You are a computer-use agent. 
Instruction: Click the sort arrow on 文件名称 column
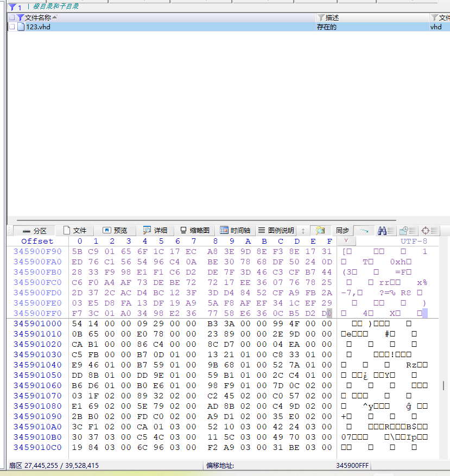click(55, 17)
